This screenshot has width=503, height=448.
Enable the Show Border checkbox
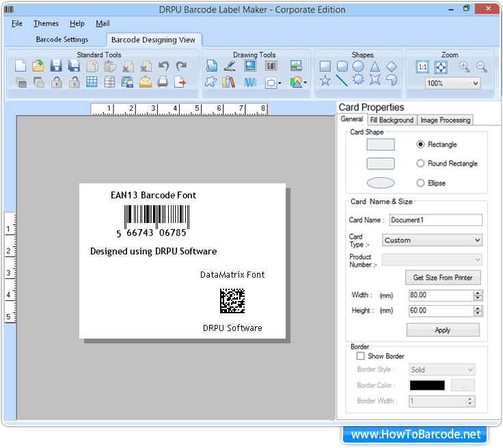click(361, 356)
